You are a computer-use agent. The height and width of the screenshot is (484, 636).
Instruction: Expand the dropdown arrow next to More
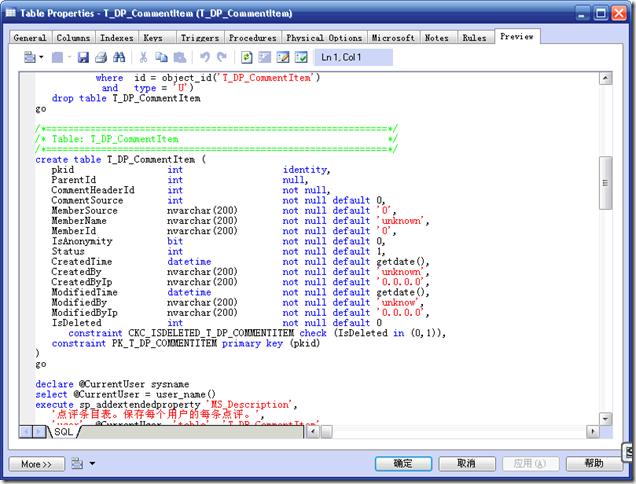pos(92,463)
